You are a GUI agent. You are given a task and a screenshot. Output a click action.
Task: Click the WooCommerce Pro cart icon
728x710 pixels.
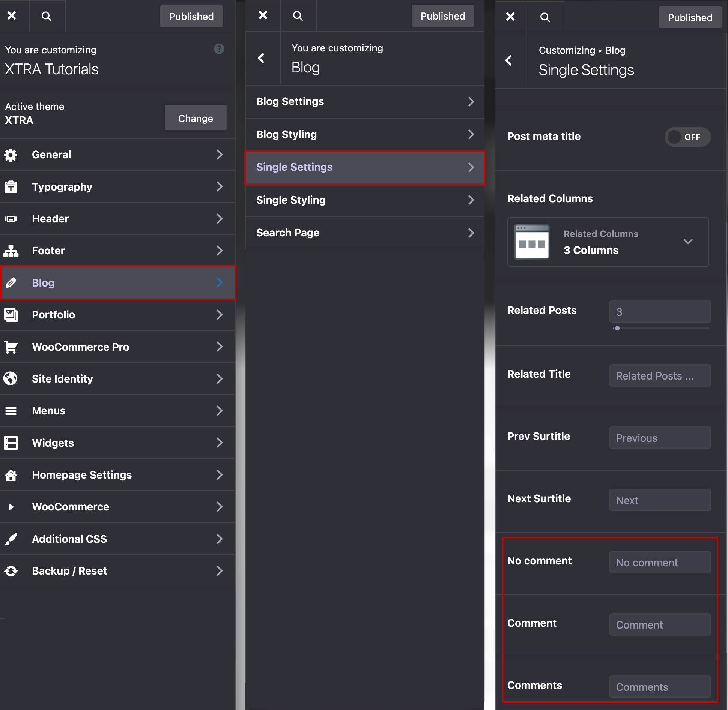[x=11, y=347]
